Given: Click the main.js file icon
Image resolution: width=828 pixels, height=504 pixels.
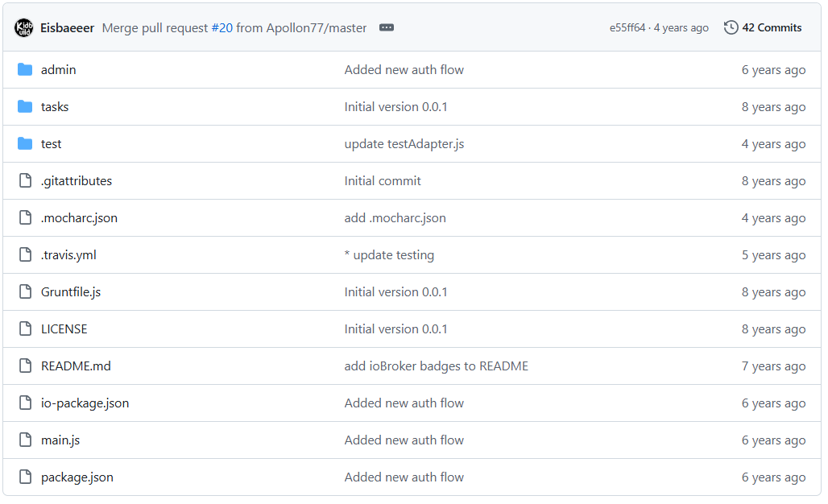Looking at the screenshot, I should 25,440.
